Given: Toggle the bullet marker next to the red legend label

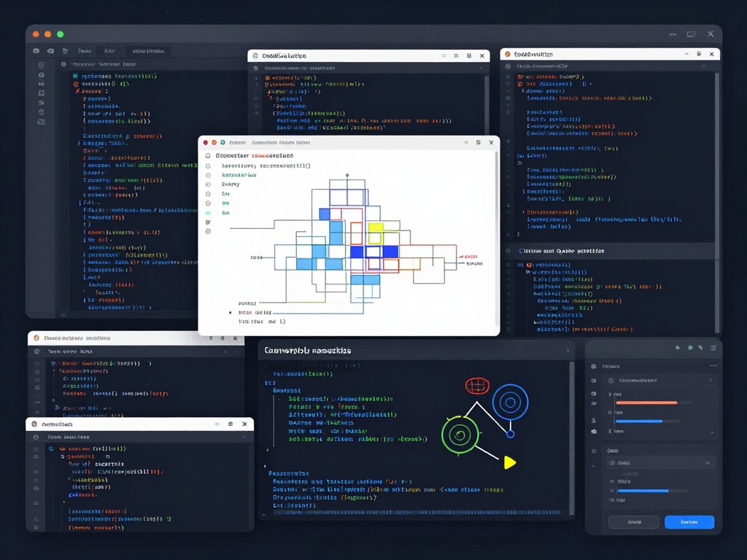Looking at the screenshot, I should click(x=230, y=313).
